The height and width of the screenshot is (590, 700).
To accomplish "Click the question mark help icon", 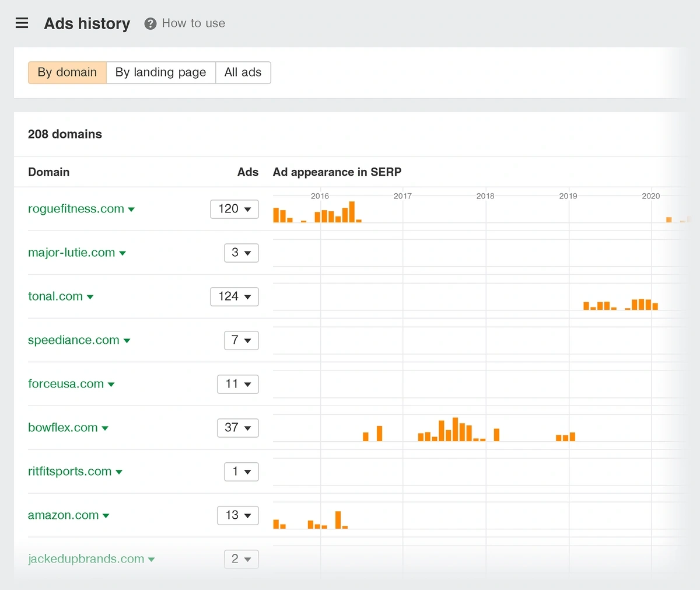I will (150, 24).
